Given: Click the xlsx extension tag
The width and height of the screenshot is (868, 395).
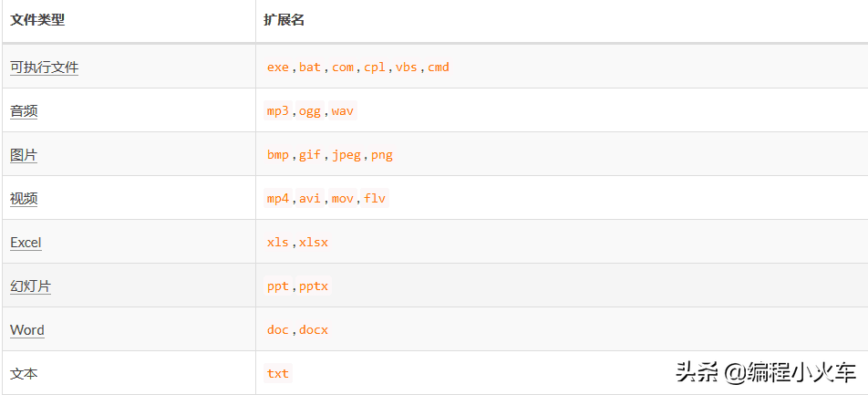Looking at the screenshot, I should point(314,243).
